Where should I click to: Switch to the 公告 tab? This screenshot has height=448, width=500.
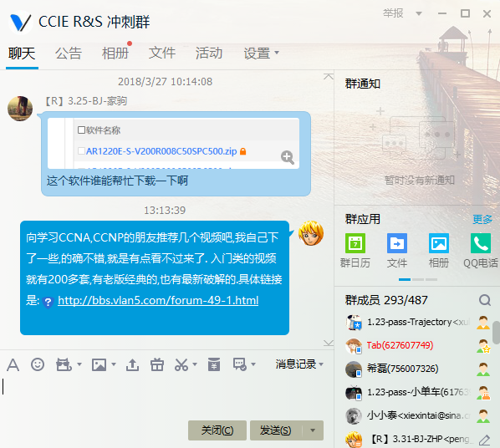point(69,53)
